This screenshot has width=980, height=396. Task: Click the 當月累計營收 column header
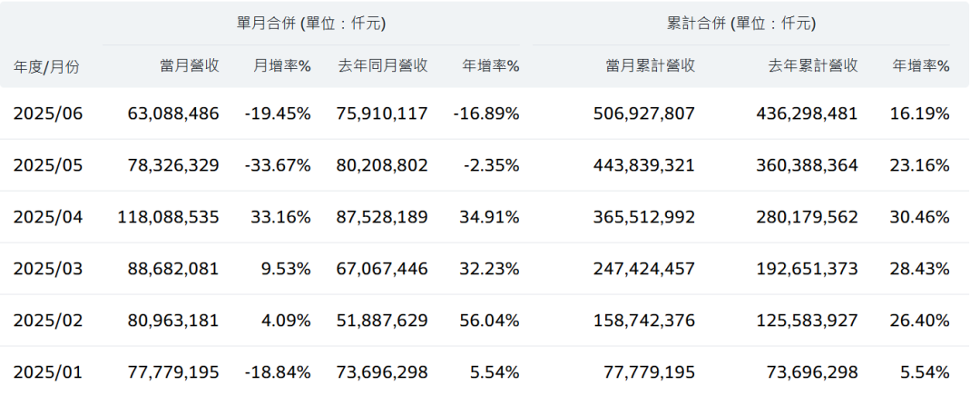(650, 65)
